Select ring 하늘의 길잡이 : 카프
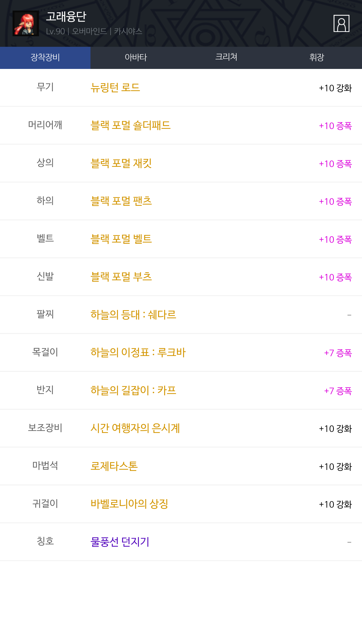Viewport: 362px width, 644px height. (133, 391)
